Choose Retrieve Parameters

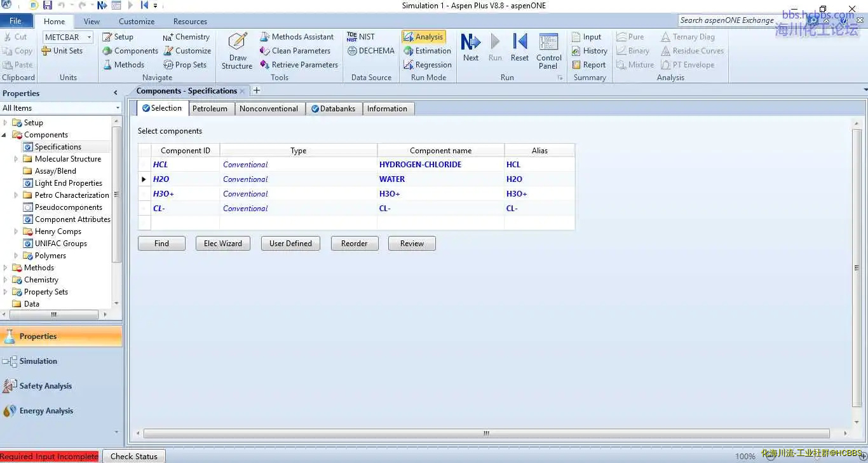(299, 65)
